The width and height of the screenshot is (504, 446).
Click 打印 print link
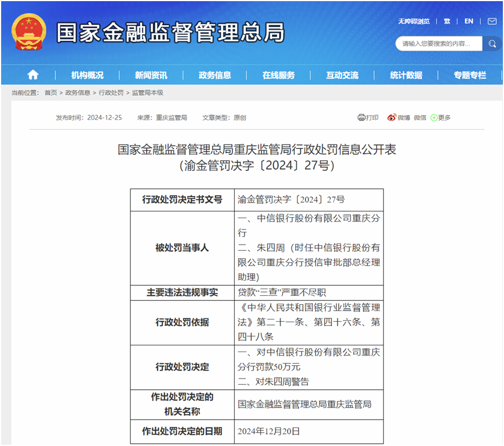click(372, 118)
